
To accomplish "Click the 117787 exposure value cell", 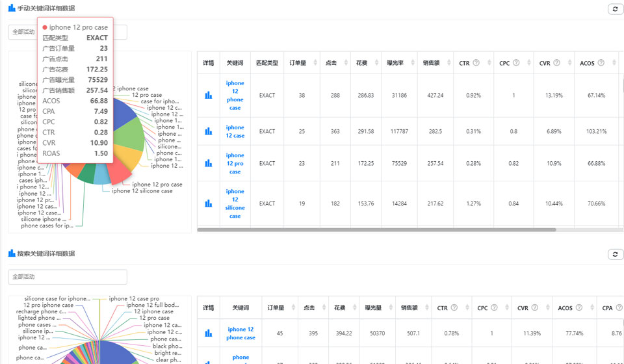I will (x=399, y=131).
